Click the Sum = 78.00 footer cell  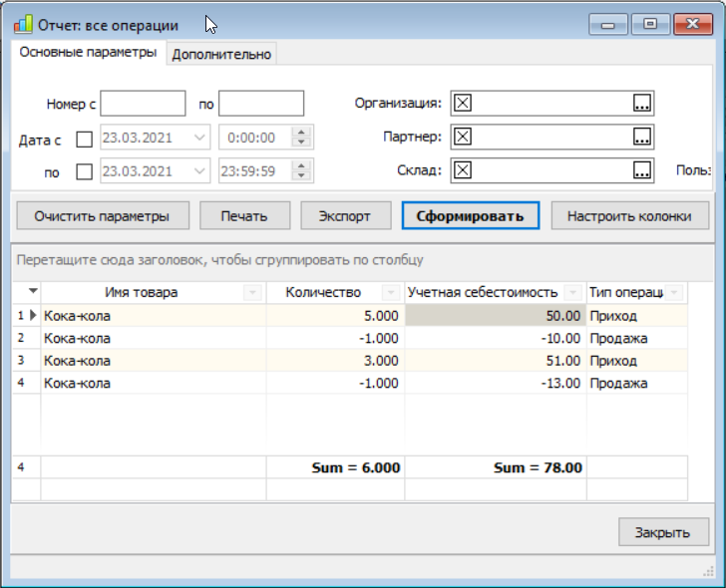click(x=496, y=467)
